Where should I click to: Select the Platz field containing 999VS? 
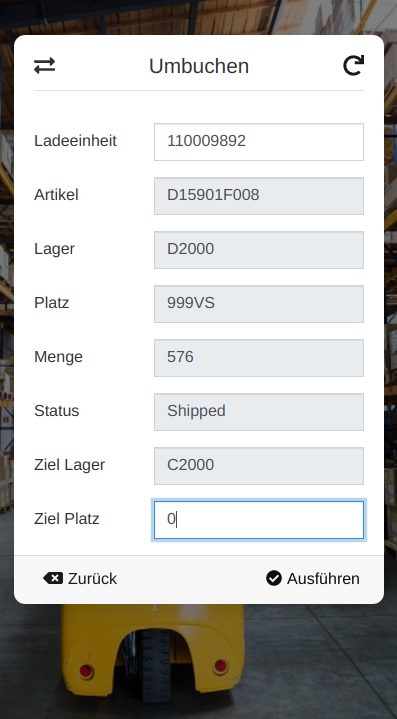tap(259, 304)
